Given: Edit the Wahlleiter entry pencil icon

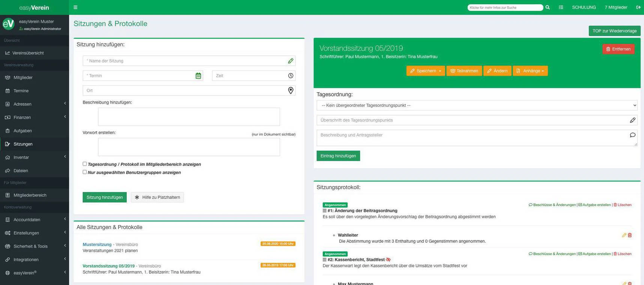Looking at the screenshot, I should [624, 235].
